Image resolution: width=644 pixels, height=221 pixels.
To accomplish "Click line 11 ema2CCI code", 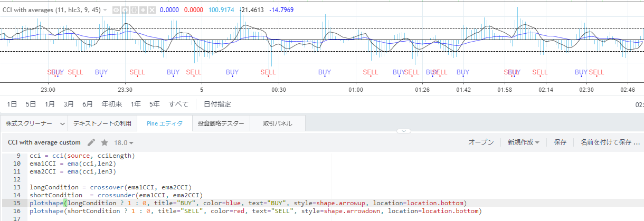I will pos(72,171).
